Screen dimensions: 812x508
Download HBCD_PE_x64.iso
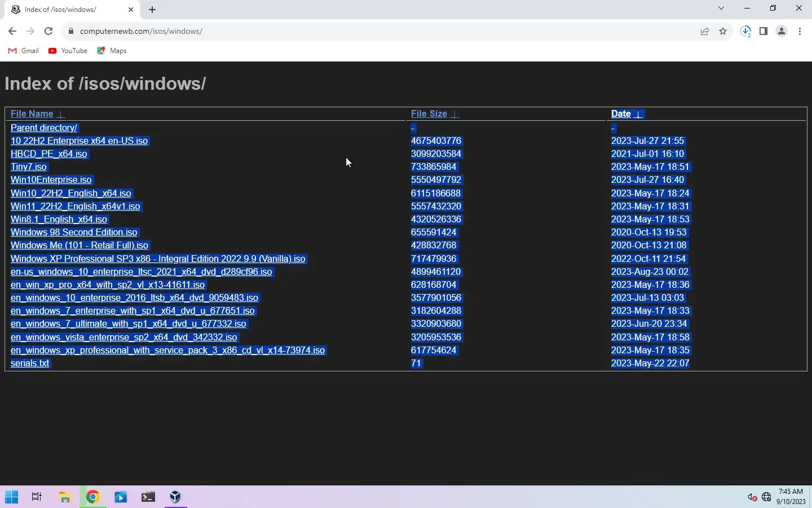(49, 154)
